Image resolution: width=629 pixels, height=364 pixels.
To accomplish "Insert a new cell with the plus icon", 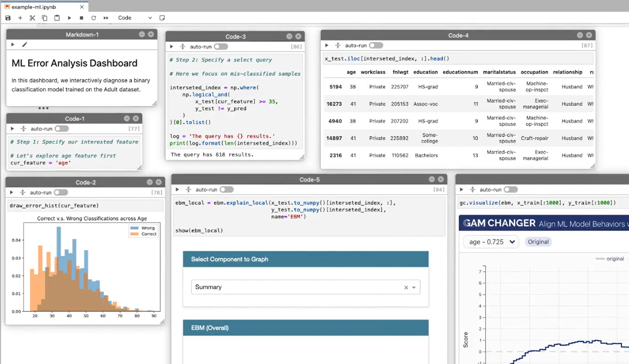I will click(x=20, y=18).
